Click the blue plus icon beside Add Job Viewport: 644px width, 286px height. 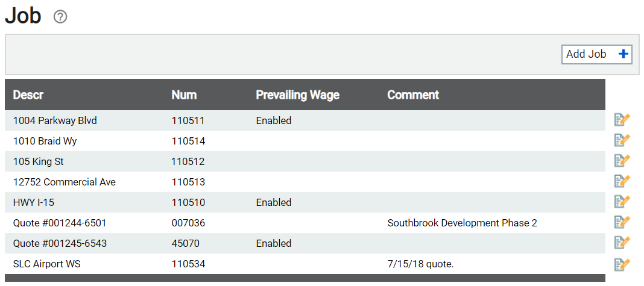coord(623,54)
